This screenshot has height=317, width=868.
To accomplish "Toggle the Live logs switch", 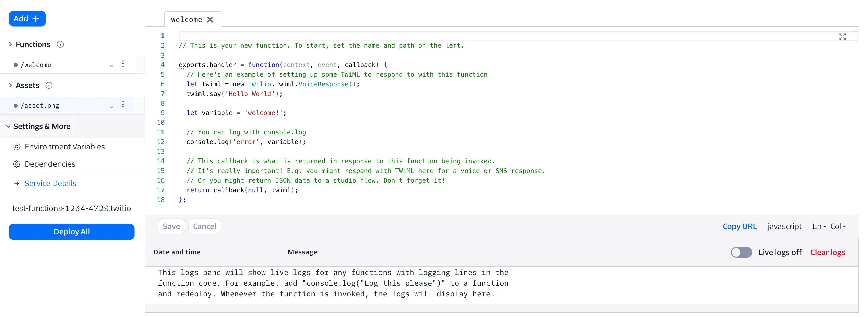I will [741, 252].
